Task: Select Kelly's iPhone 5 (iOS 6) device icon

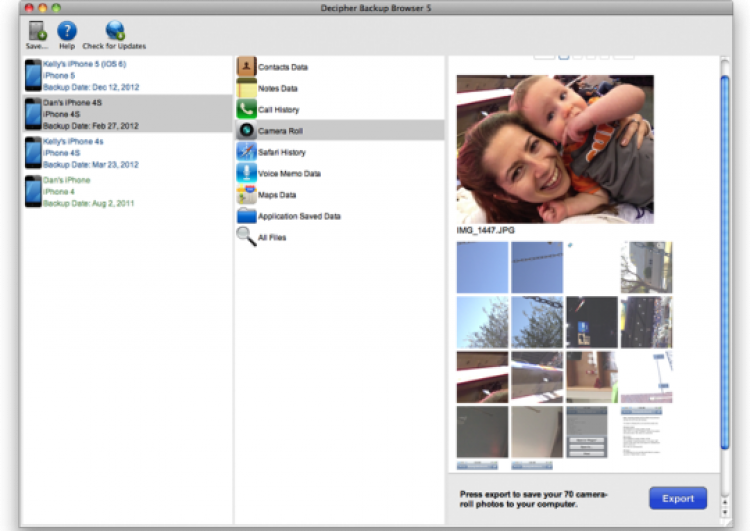Action: pos(33,75)
